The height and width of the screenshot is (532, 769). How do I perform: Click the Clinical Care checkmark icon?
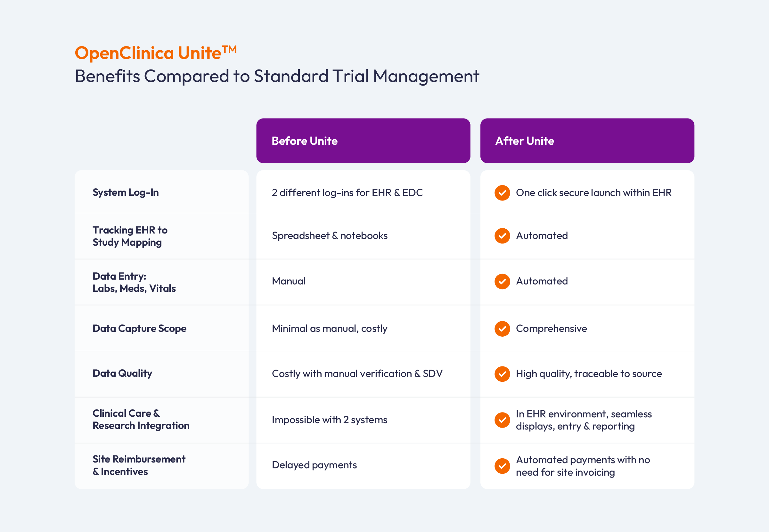504,416
